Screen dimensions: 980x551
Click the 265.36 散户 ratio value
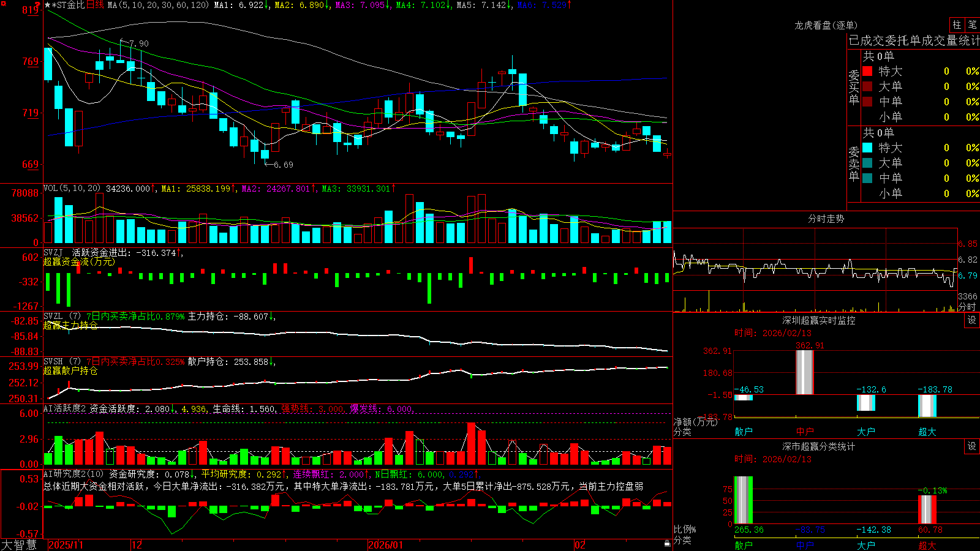(x=748, y=530)
